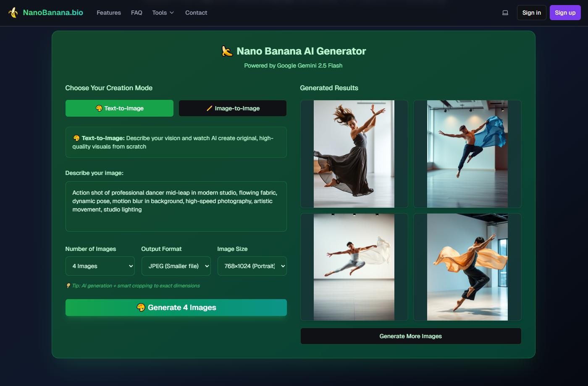Switch to Image-to-Image mode
Screen dimensions: 588x386
(233, 108)
